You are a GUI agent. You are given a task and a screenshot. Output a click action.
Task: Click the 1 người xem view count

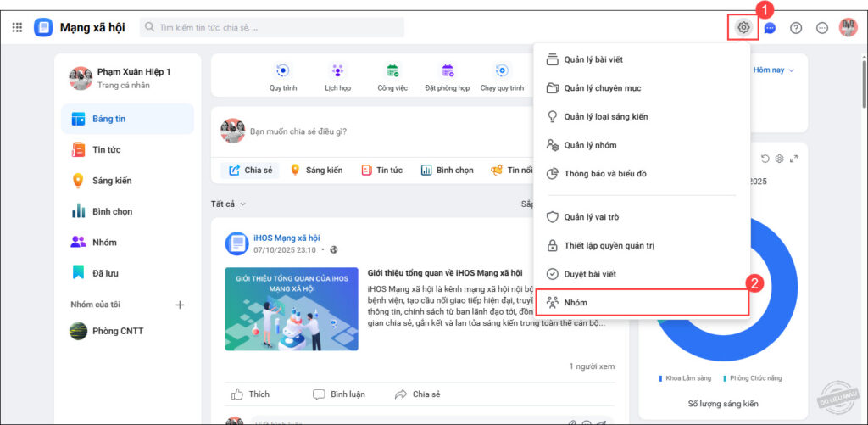point(592,366)
